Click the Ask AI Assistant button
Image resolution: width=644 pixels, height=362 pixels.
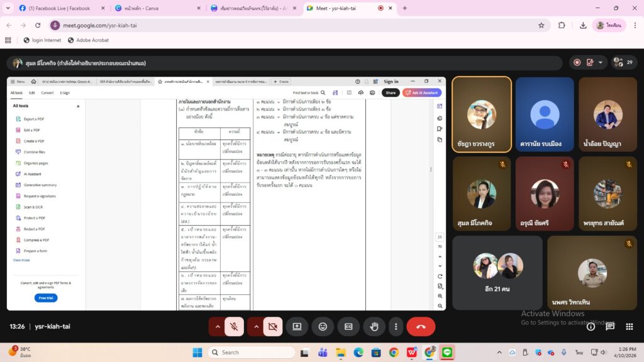pos(422,92)
